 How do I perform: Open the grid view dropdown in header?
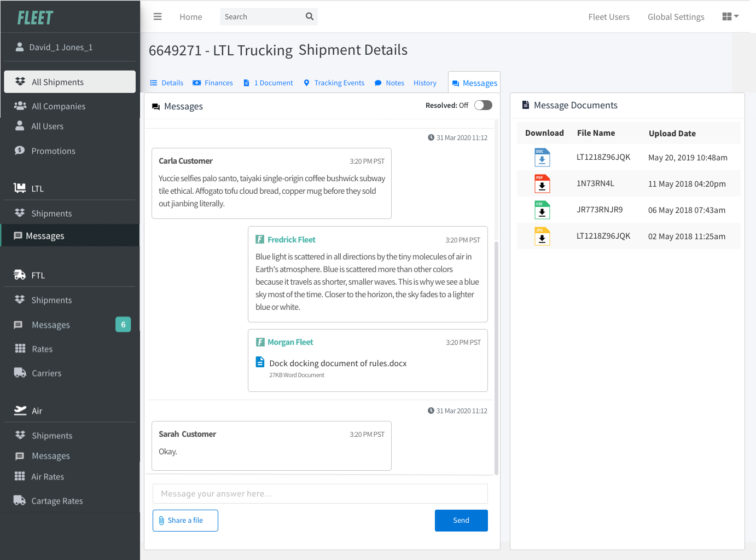730,16
